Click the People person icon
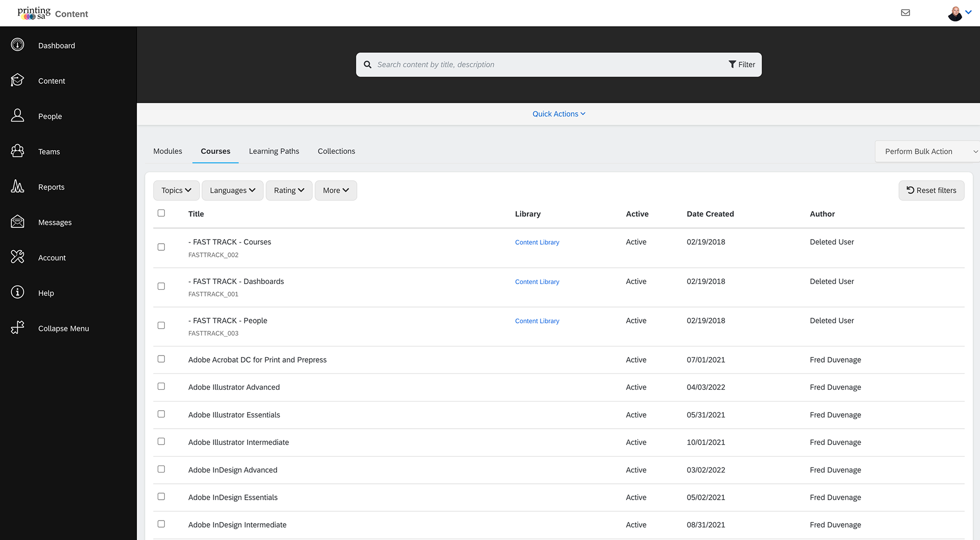The height and width of the screenshot is (540, 980). pyautogui.click(x=17, y=115)
